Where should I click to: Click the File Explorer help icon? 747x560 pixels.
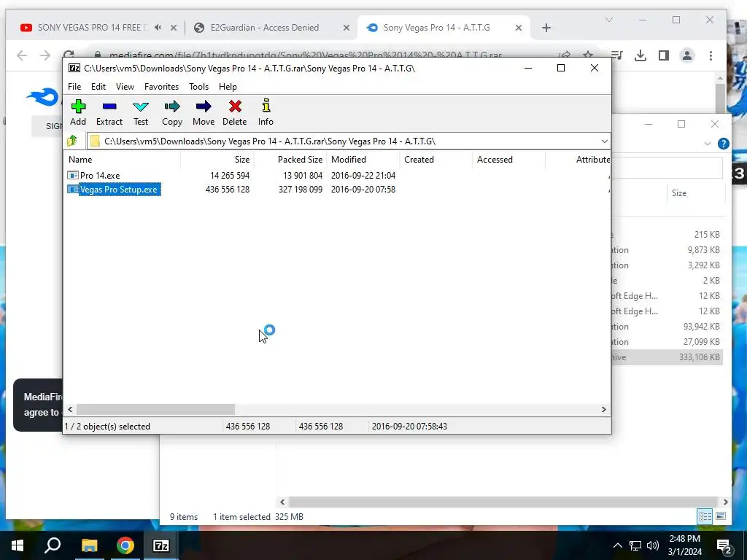coord(723,144)
